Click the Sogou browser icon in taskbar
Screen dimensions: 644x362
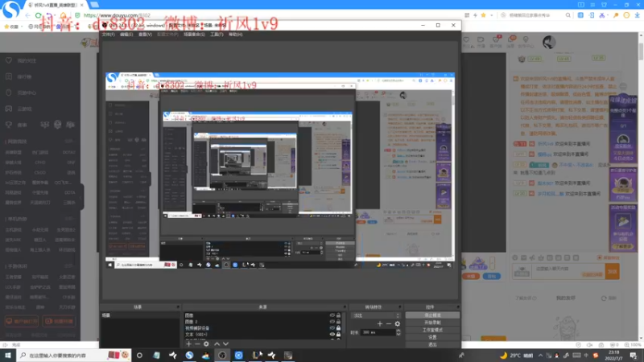[x=189, y=355]
